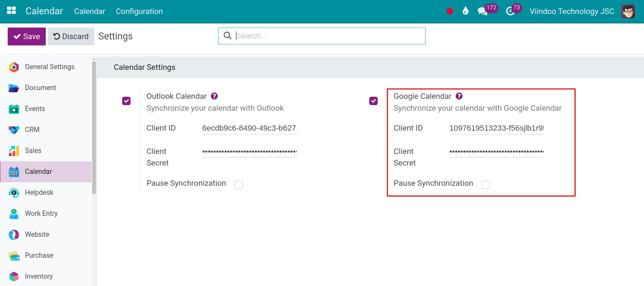Select Document settings tab
Viewport: 644px width, 286px height.
pos(46,88)
